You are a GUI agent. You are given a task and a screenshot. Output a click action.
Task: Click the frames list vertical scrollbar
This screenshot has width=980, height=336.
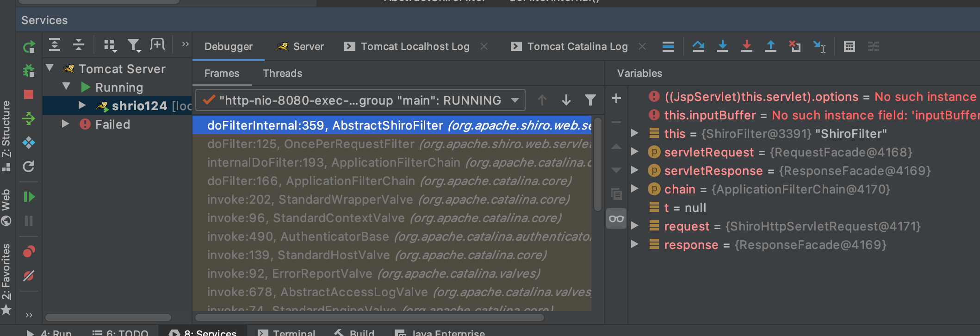(598, 164)
